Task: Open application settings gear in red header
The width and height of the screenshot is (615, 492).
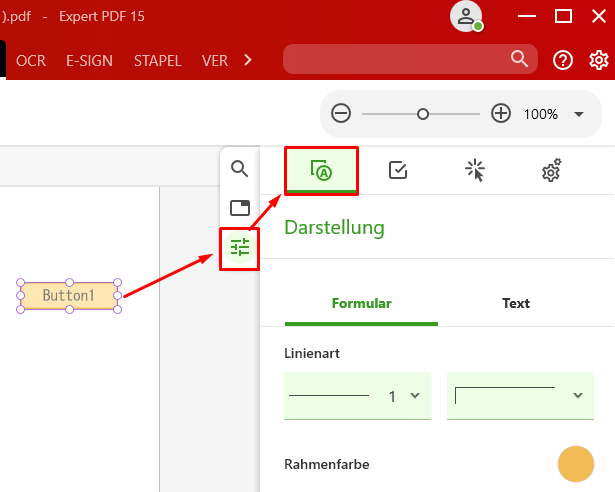Action: click(599, 60)
